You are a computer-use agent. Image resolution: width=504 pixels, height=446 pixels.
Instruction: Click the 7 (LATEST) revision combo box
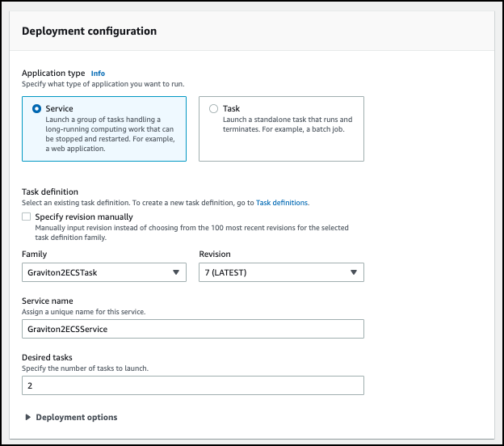pos(281,272)
